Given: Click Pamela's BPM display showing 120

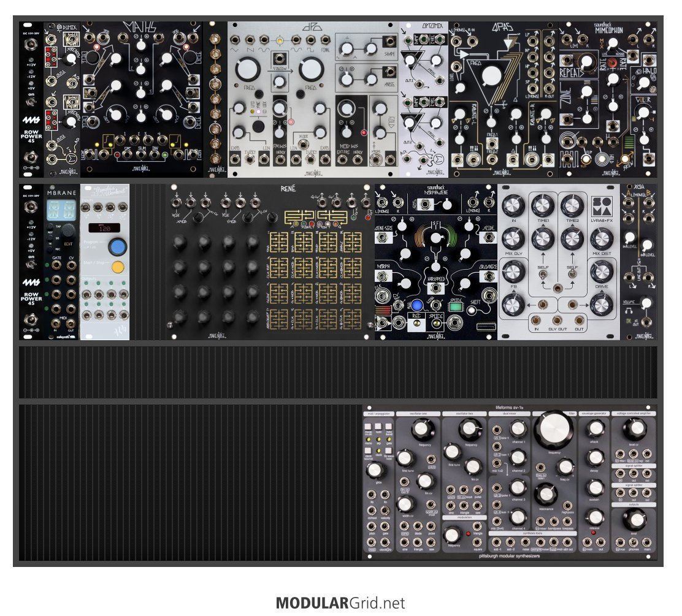Looking at the screenshot, I should (105, 228).
